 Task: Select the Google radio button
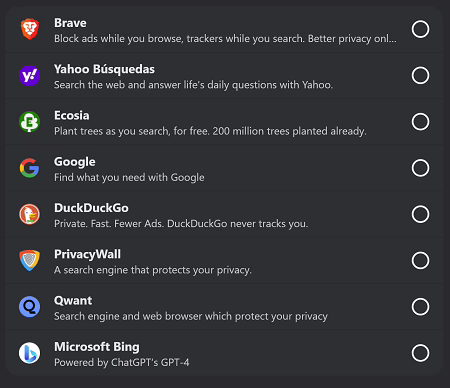[x=420, y=168]
